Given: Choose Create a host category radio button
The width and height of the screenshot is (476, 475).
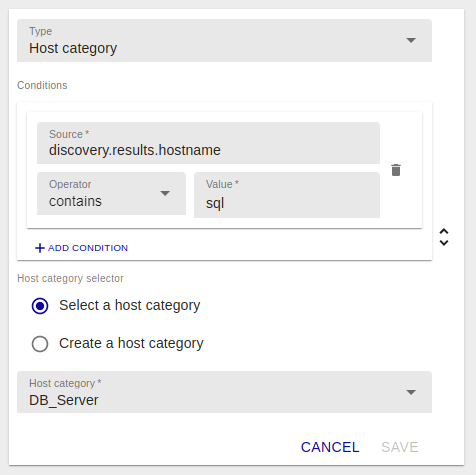Looking at the screenshot, I should tap(40, 344).
